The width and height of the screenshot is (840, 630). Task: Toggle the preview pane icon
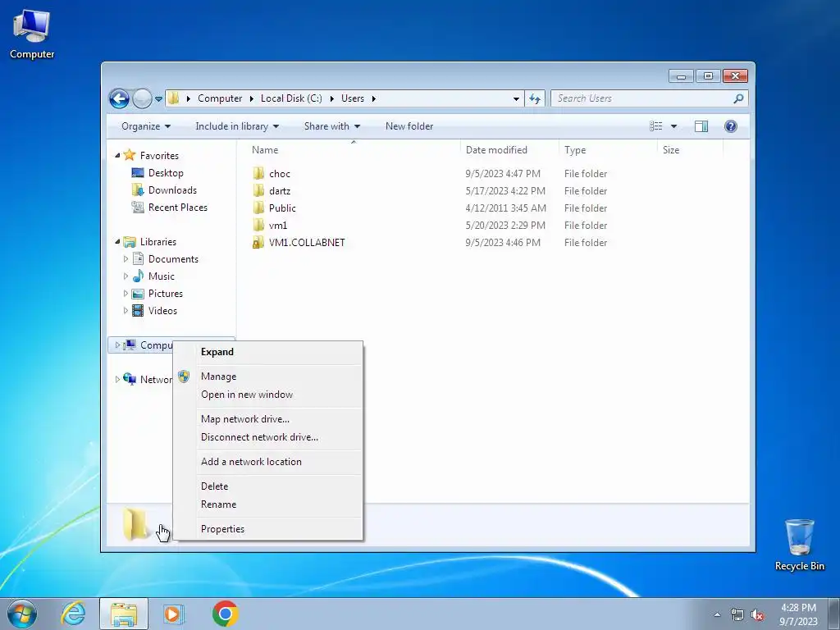[701, 126]
